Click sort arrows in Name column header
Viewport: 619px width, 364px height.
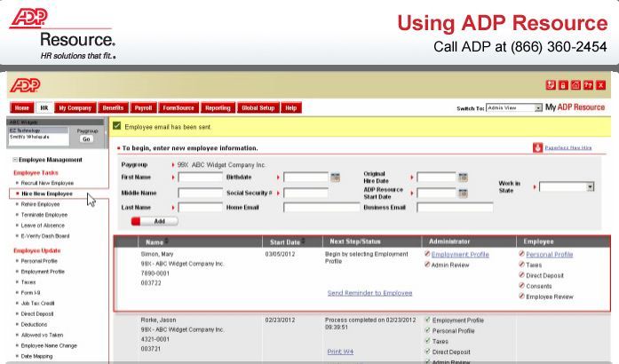(x=167, y=241)
